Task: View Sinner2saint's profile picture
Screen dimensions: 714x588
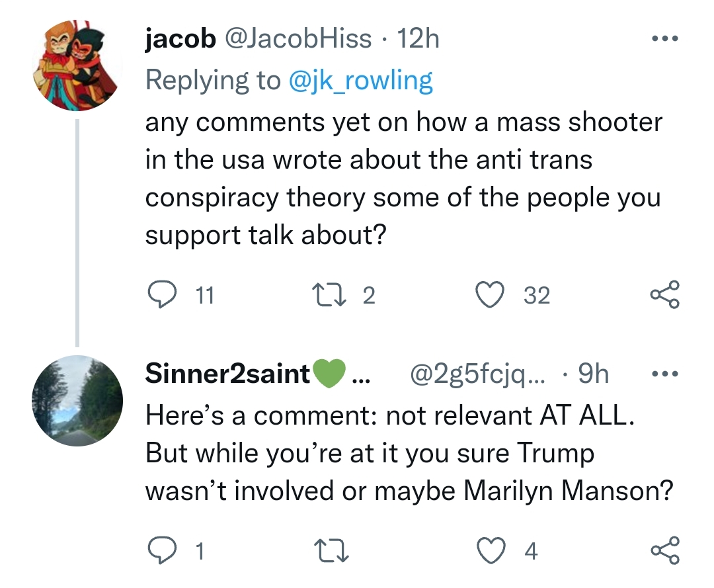Action: click(77, 401)
